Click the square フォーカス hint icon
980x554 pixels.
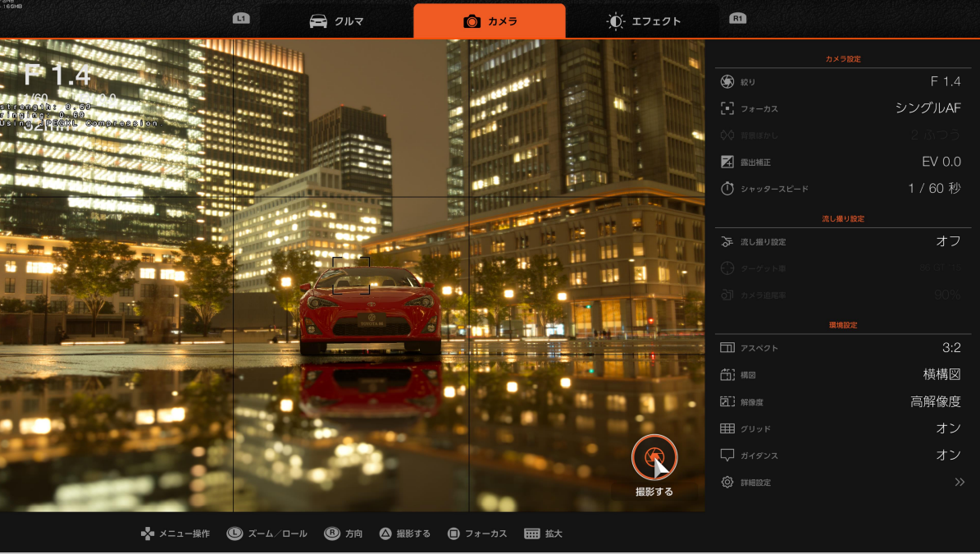pyautogui.click(x=454, y=533)
